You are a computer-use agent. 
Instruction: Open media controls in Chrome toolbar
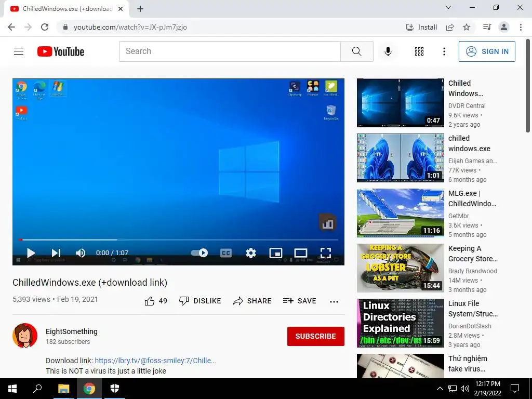coord(487,27)
